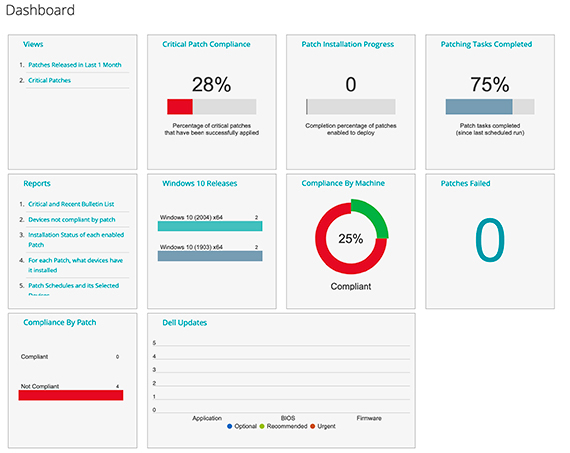Click the Views widget title

tap(33, 44)
